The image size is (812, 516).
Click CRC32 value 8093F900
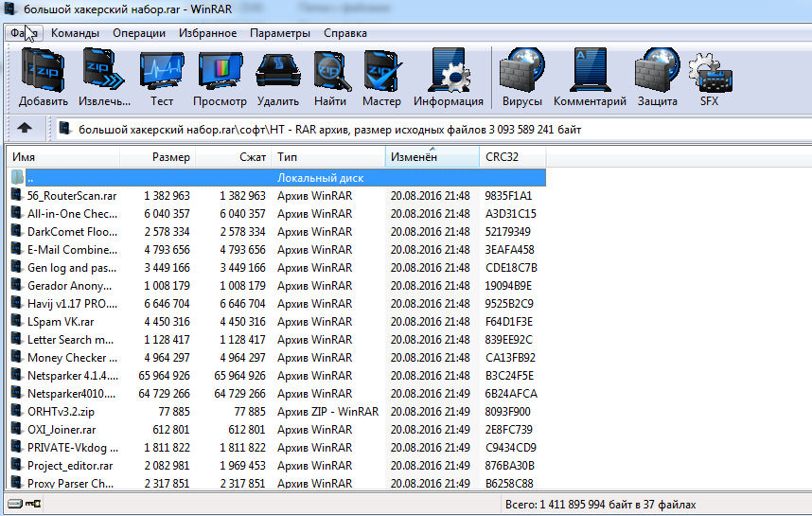pyautogui.click(x=507, y=411)
